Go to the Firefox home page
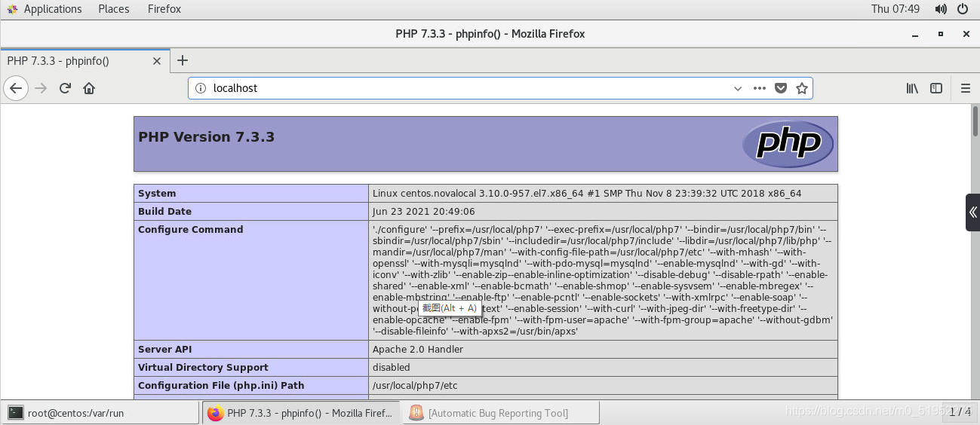The image size is (980, 425). 89,88
